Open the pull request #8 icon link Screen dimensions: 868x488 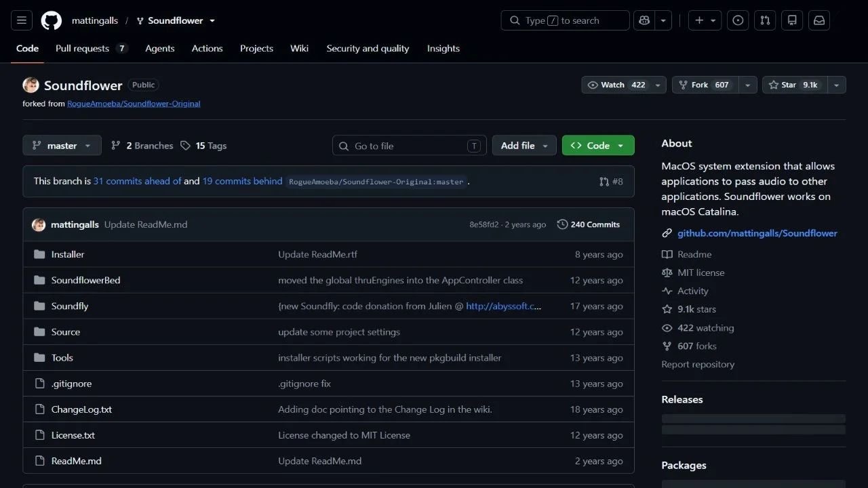611,182
